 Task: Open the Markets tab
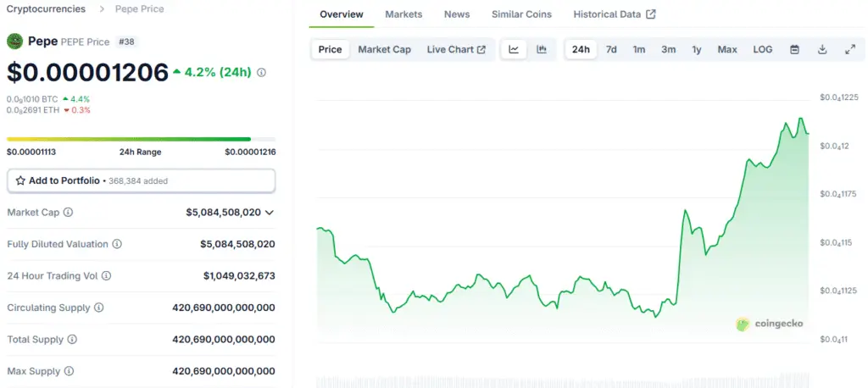(x=403, y=14)
